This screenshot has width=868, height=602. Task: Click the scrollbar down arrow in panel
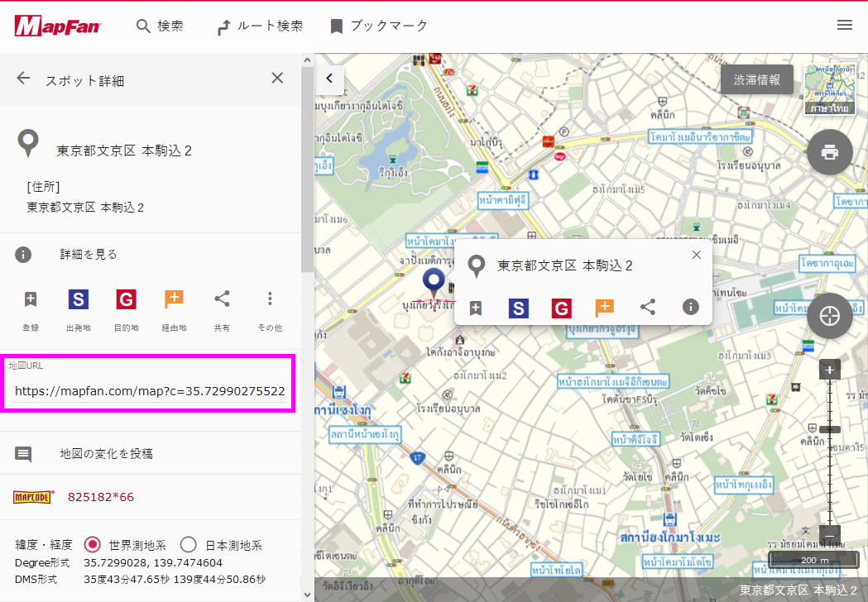308,595
